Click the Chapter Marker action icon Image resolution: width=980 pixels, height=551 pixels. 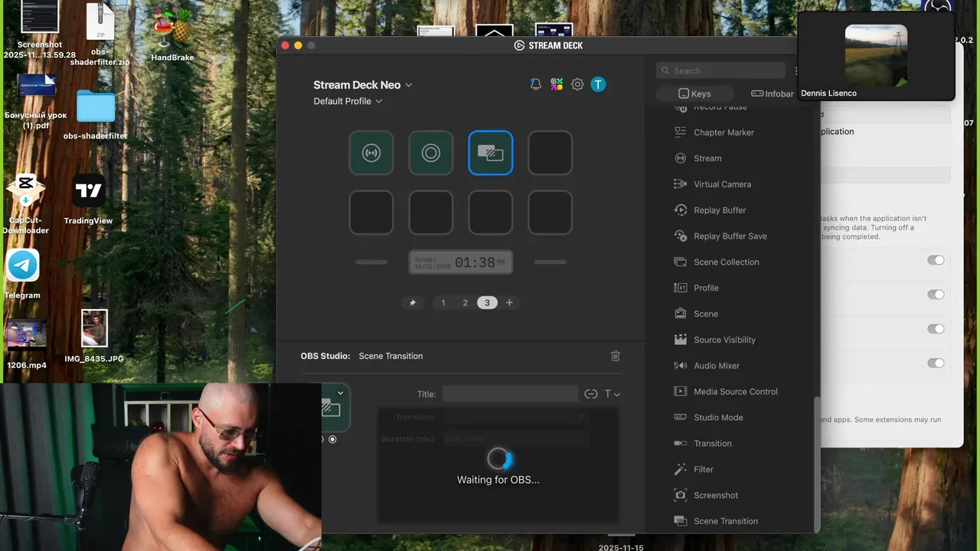(680, 132)
